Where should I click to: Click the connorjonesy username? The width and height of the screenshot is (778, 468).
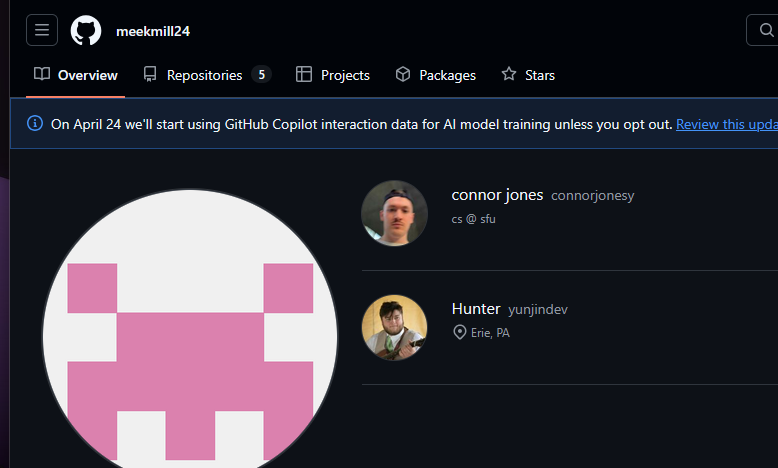click(x=592, y=196)
